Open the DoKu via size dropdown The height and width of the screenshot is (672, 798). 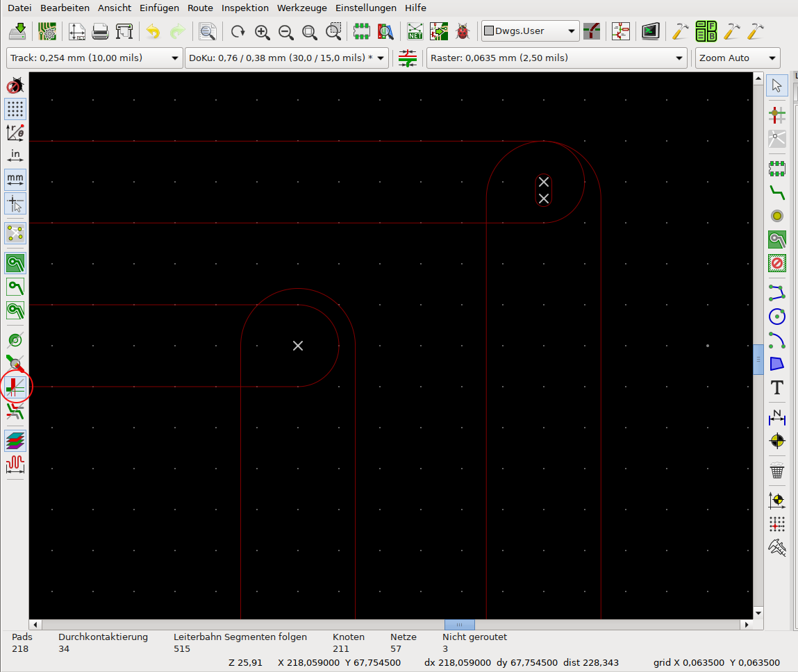[287, 58]
